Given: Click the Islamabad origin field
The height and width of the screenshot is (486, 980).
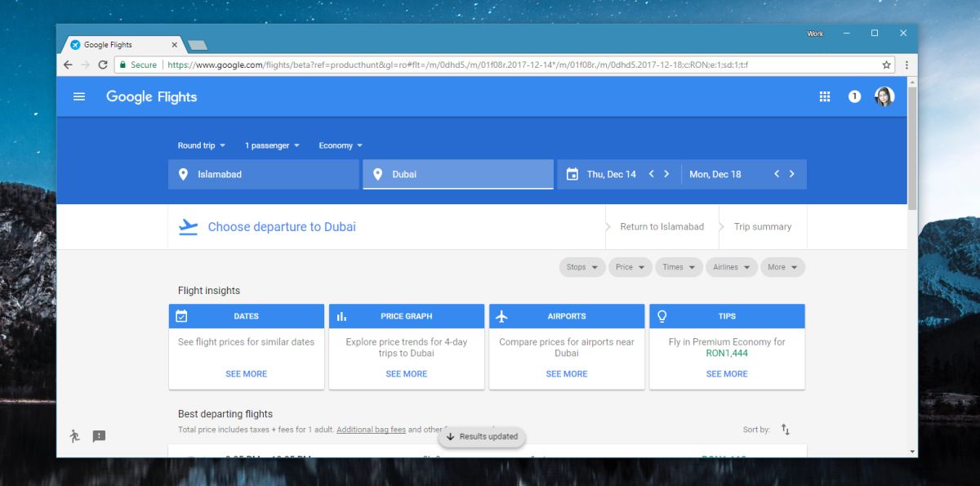Looking at the screenshot, I should click(x=264, y=174).
